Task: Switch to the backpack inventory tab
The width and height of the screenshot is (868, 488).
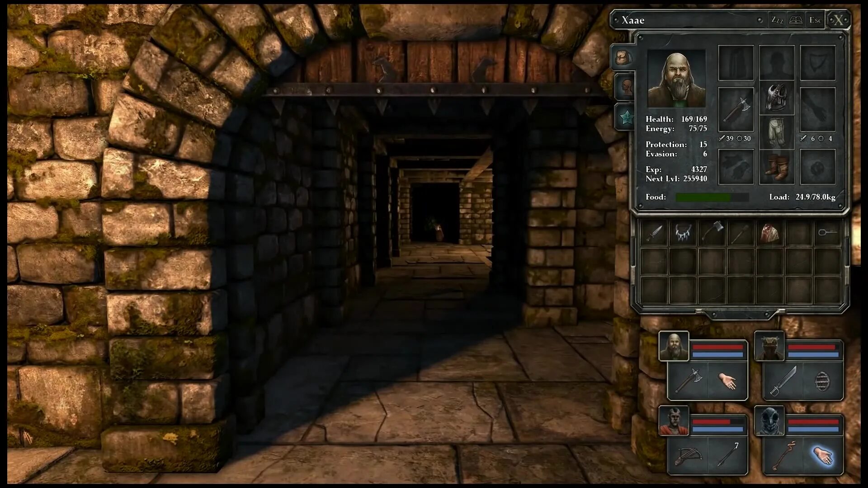Action: pos(623,58)
